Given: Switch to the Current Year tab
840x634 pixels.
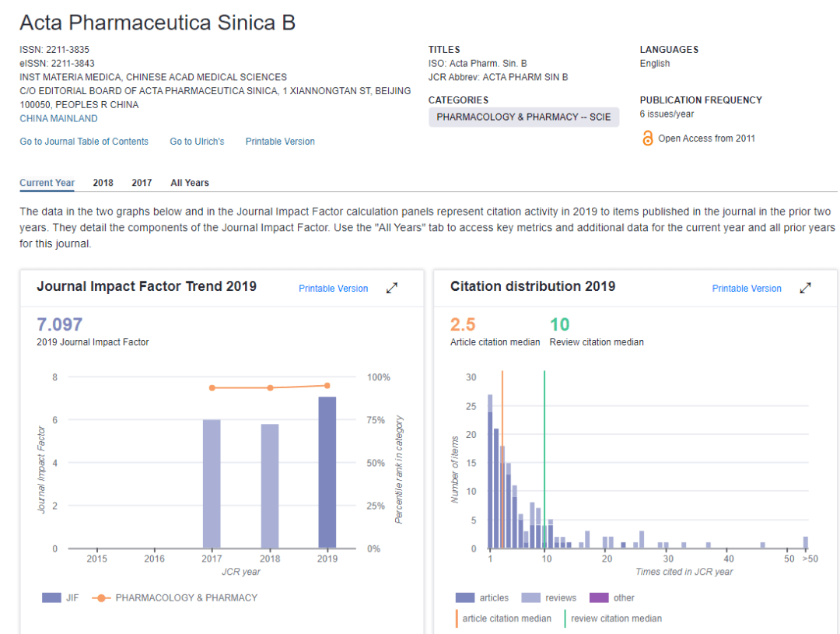Looking at the screenshot, I should pos(47,183).
